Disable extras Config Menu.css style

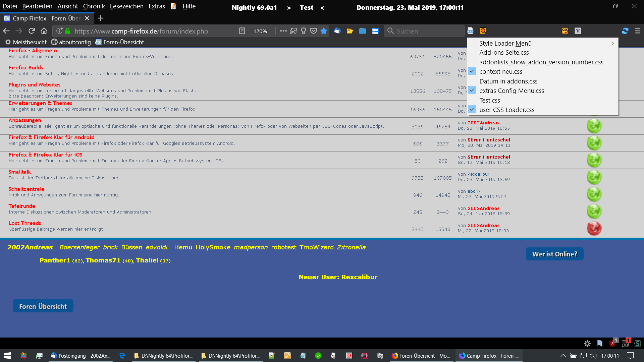pos(511,90)
